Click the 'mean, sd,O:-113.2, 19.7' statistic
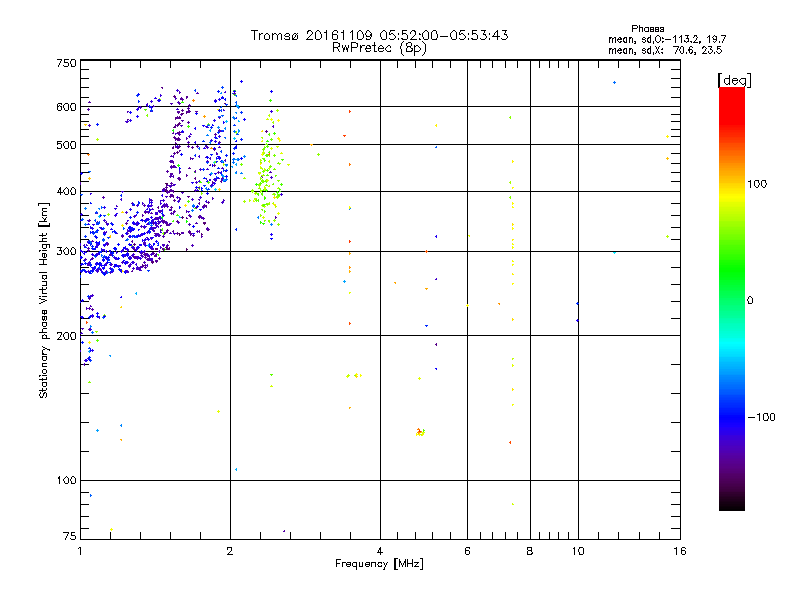The image size is (800, 600). [x=667, y=39]
